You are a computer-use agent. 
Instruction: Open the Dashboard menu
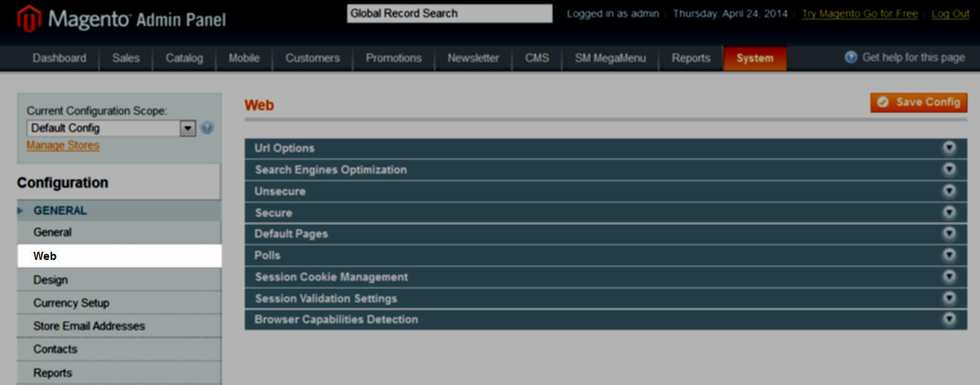click(60, 58)
